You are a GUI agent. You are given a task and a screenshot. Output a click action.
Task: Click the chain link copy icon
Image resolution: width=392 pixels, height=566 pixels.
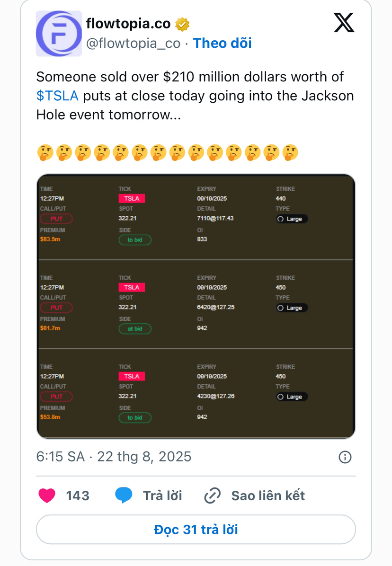click(x=213, y=495)
